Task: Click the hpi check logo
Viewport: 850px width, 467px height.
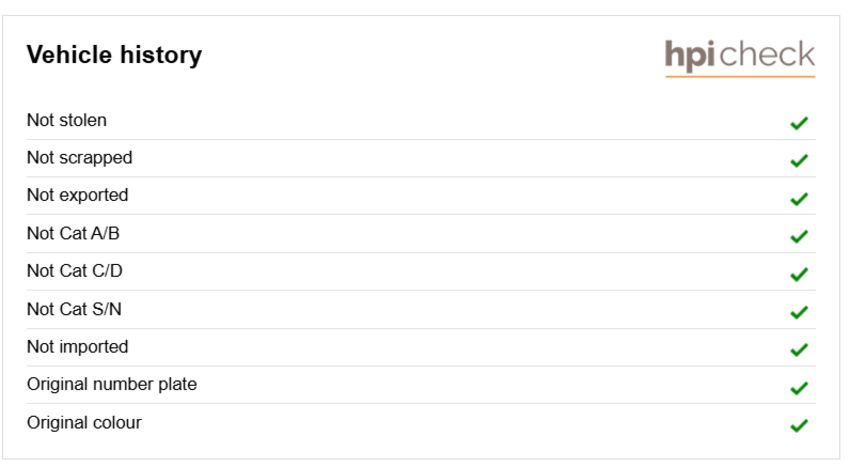Action: tap(740, 57)
